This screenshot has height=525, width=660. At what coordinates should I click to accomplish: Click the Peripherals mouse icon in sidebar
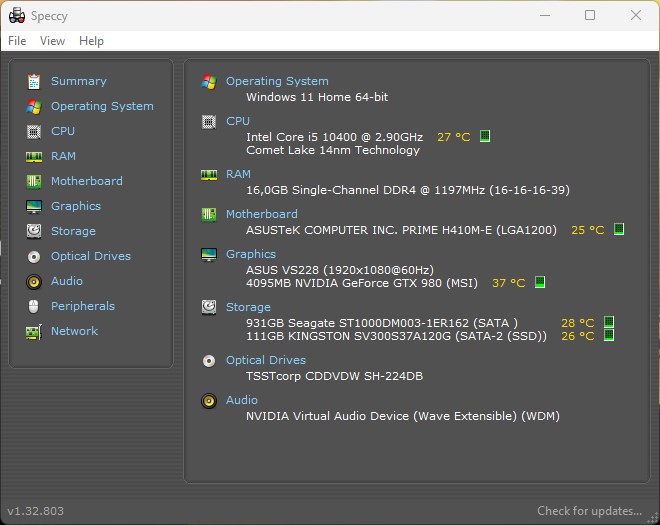[x=34, y=306]
